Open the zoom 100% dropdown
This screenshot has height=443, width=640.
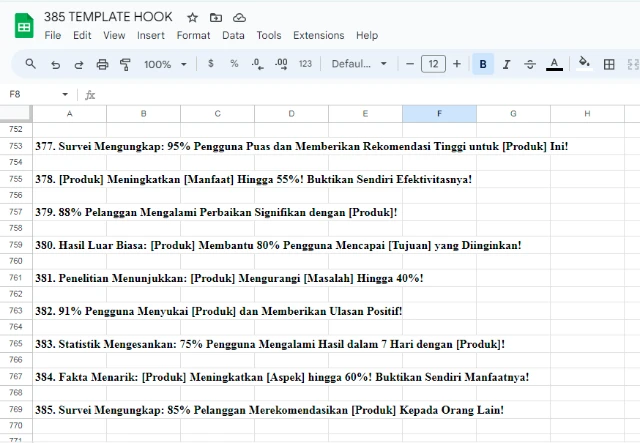point(165,64)
